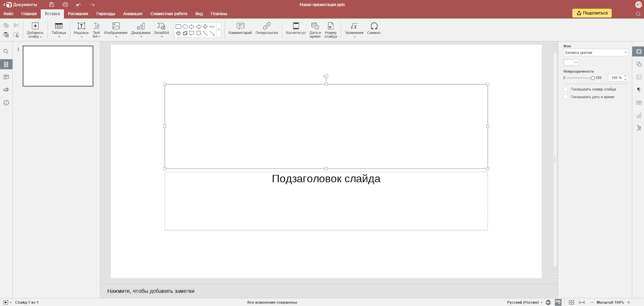
Task: Open shape settings in right sidebar
Action: coord(639,64)
